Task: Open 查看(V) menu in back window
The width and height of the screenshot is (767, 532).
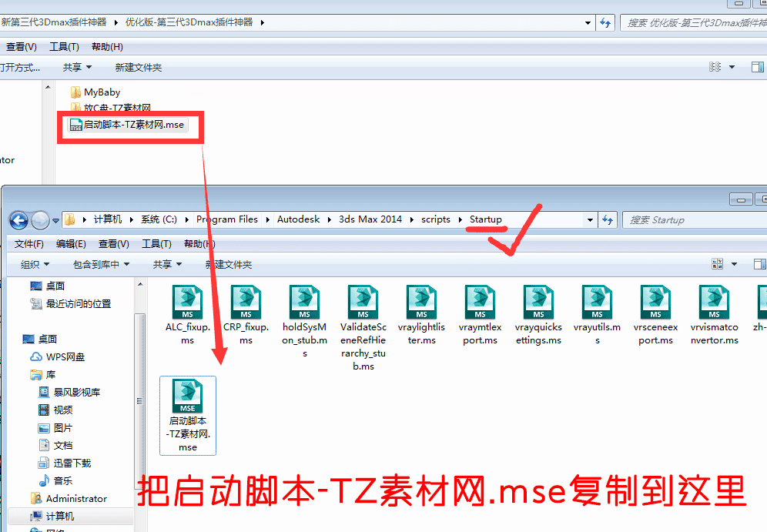Action: coord(21,46)
